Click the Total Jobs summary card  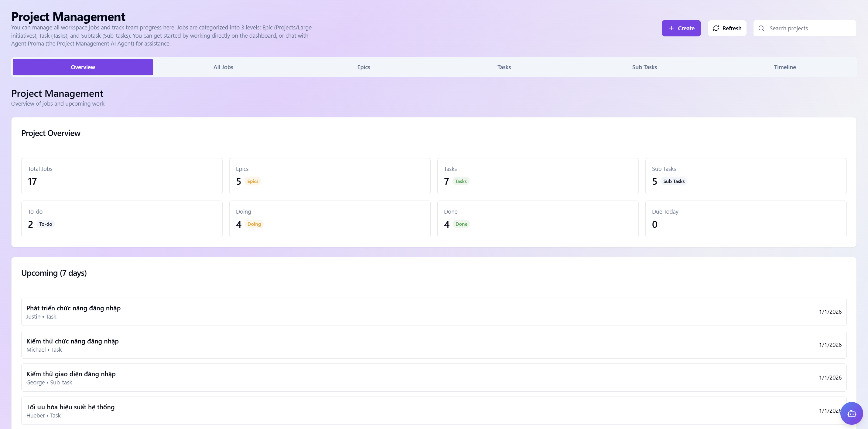click(122, 176)
